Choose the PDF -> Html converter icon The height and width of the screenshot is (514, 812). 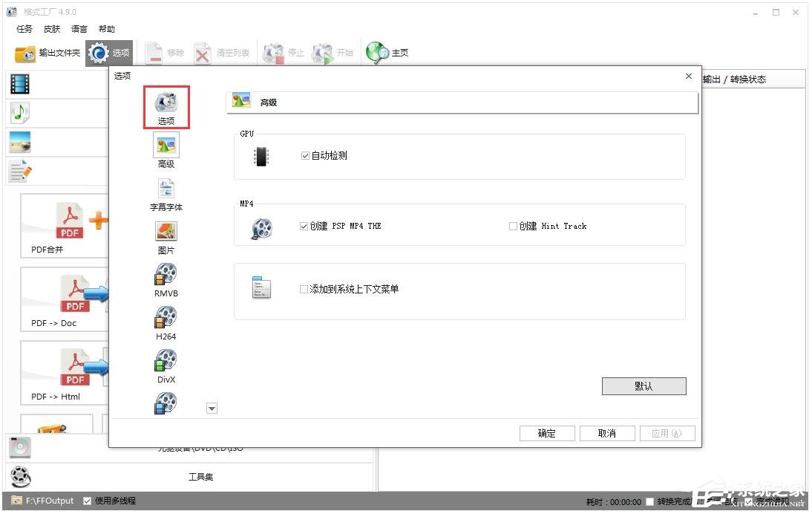click(x=76, y=368)
